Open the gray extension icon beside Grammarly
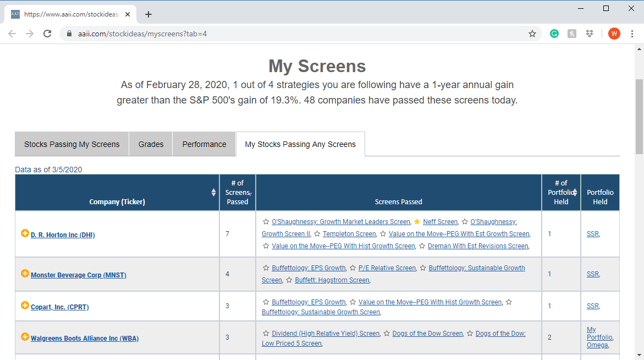Viewport: 644px width, 360px height. (x=572, y=34)
